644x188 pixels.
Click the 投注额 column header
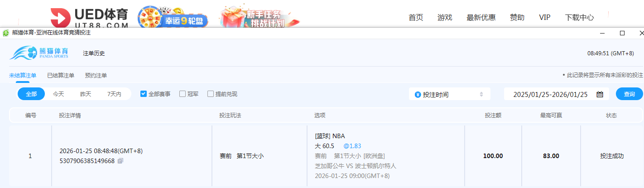(x=493, y=116)
